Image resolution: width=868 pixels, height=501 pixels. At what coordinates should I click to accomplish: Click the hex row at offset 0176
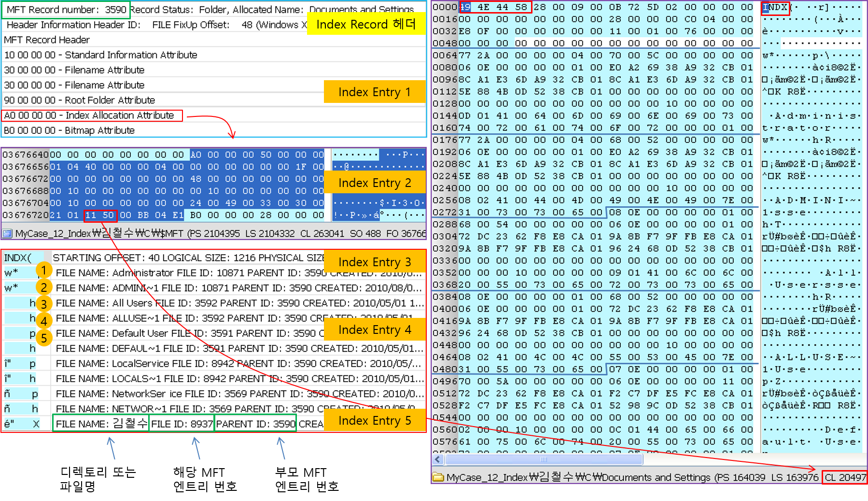(x=646, y=140)
